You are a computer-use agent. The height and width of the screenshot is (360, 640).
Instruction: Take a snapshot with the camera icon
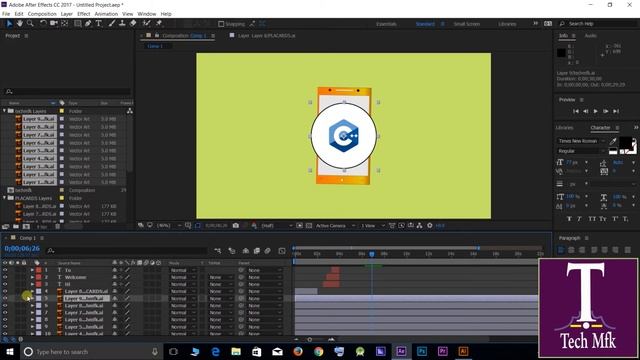click(236, 225)
